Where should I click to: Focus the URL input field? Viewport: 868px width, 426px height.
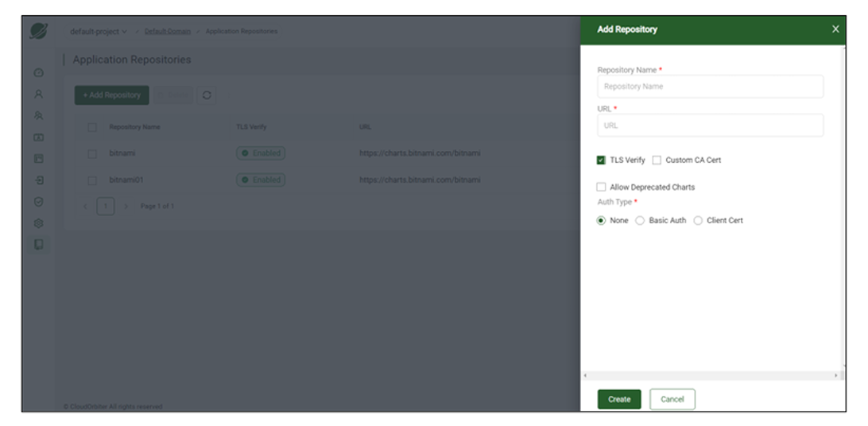coord(711,126)
